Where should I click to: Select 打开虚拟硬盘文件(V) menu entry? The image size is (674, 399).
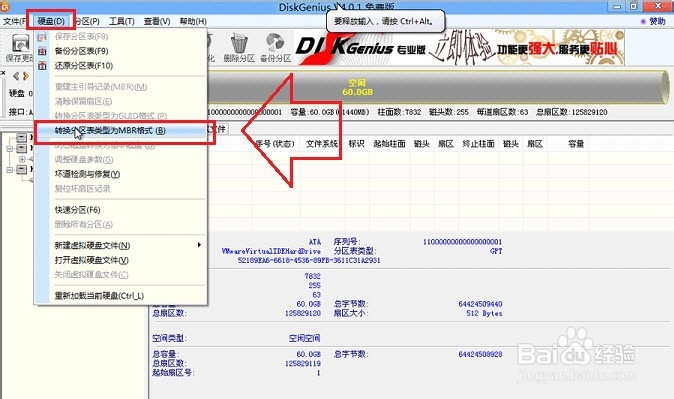(92, 260)
